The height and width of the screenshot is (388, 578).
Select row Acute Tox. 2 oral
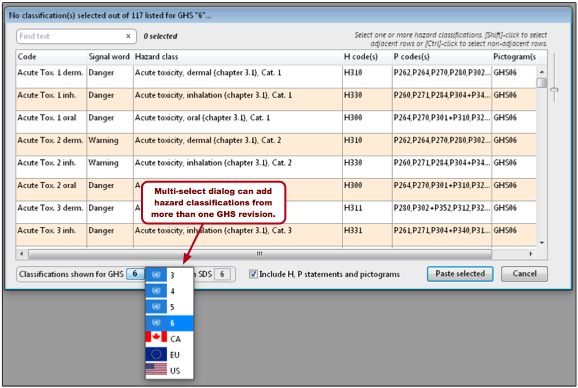pyautogui.click(x=276, y=189)
